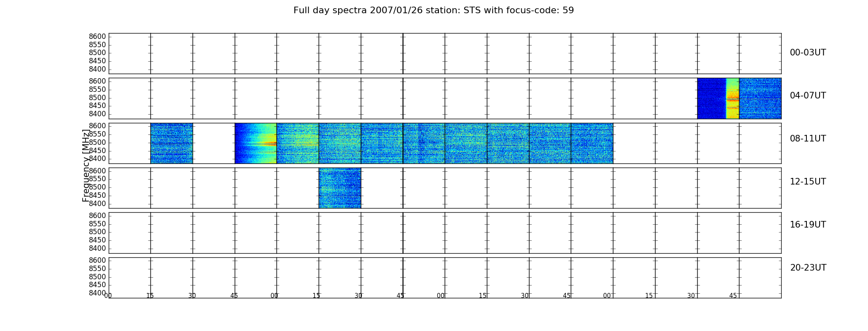Open the 07:45-08:00 spectrogram in the 04-07UT row
The height and width of the screenshot is (331, 868).
pos(760,98)
